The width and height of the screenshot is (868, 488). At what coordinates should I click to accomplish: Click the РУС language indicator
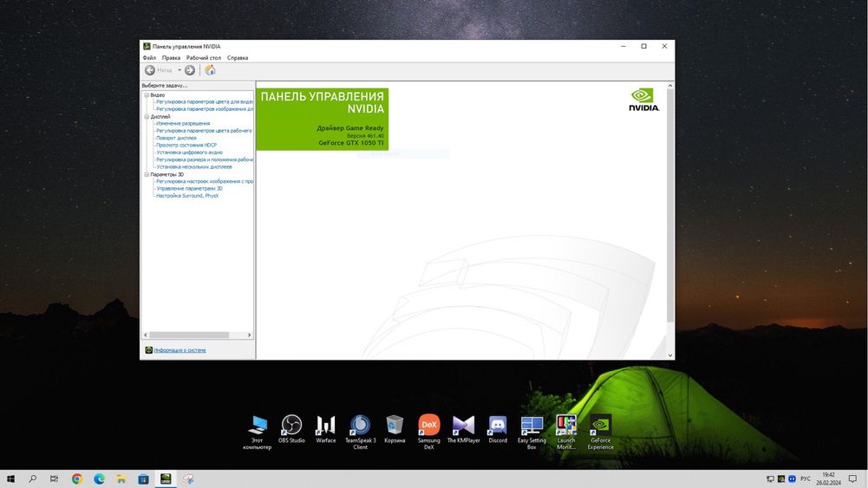806,479
